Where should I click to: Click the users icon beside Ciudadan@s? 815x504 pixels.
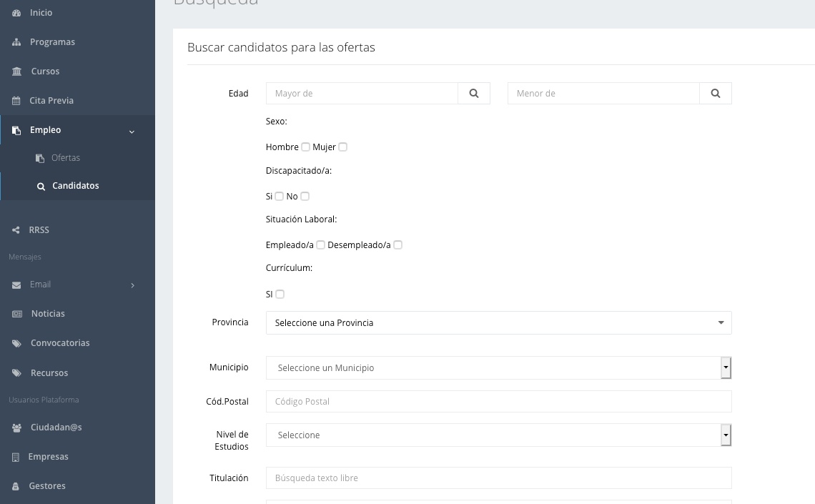(17, 428)
